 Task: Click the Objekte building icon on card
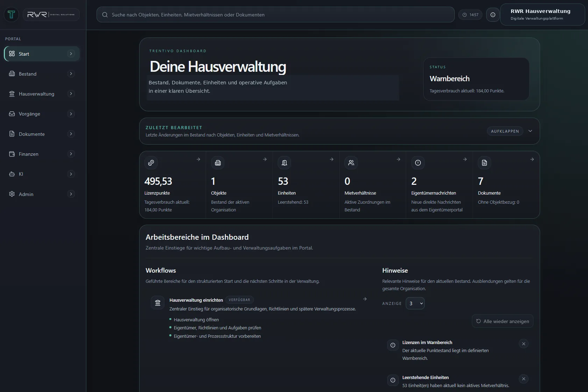pyautogui.click(x=218, y=163)
